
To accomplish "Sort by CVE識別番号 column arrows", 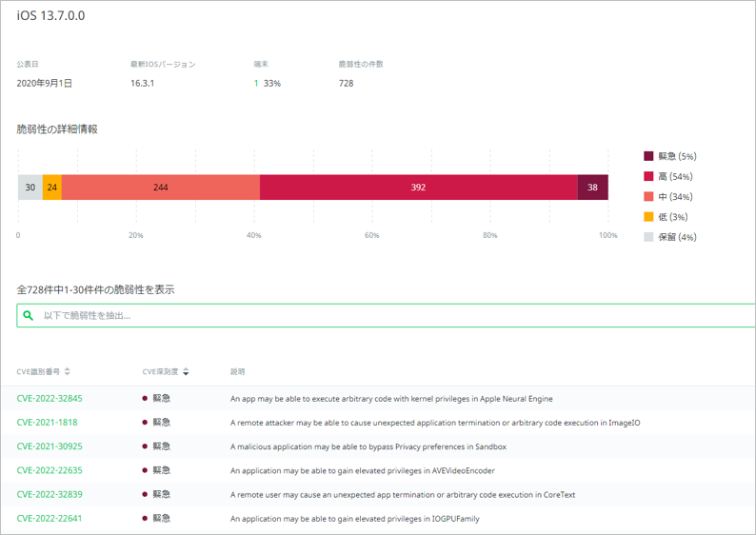I will pos(68,371).
